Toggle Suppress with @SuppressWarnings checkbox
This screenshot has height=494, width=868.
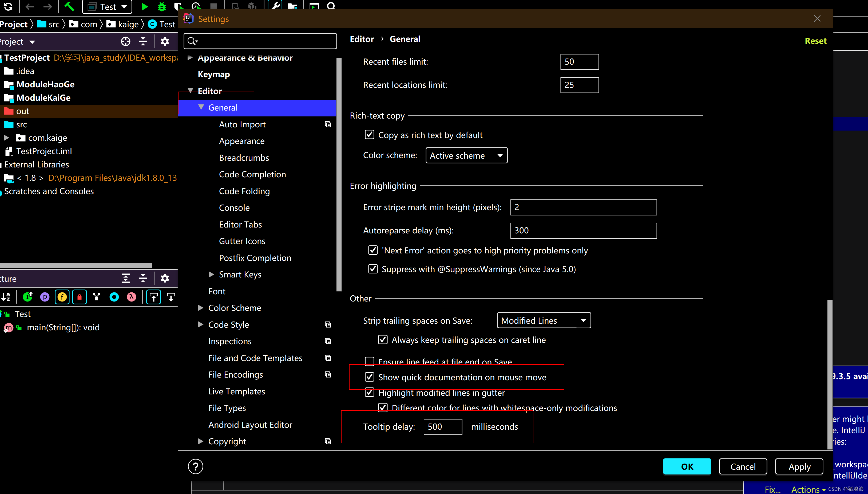pyautogui.click(x=373, y=269)
